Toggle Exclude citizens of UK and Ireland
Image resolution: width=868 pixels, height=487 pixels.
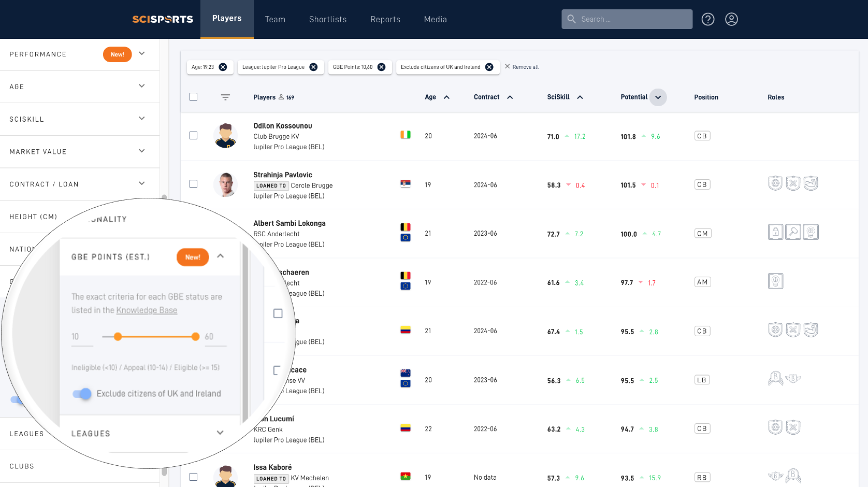point(82,394)
